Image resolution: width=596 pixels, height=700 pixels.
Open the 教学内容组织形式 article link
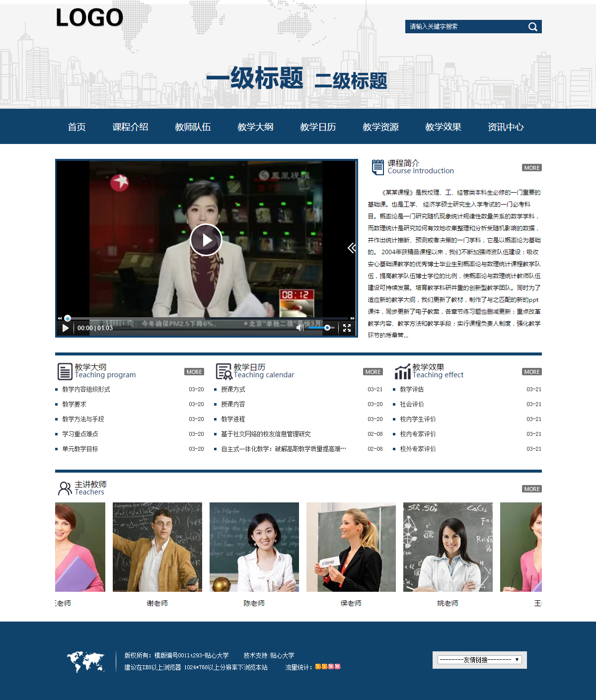(x=86, y=389)
